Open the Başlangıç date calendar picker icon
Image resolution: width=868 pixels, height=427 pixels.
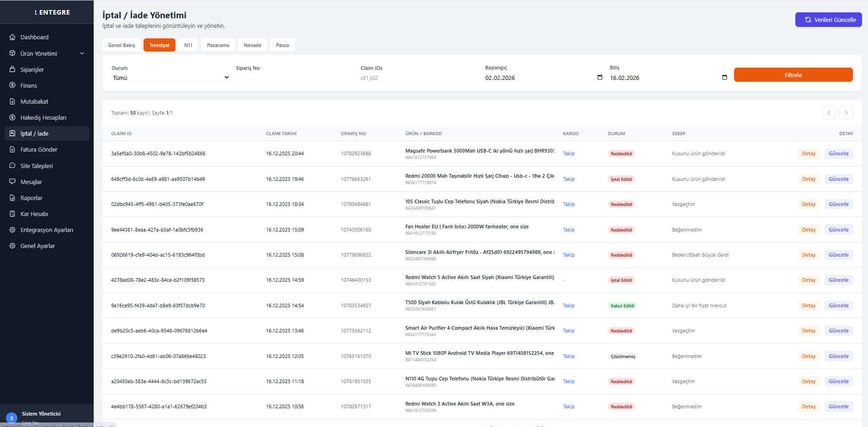pyautogui.click(x=600, y=78)
